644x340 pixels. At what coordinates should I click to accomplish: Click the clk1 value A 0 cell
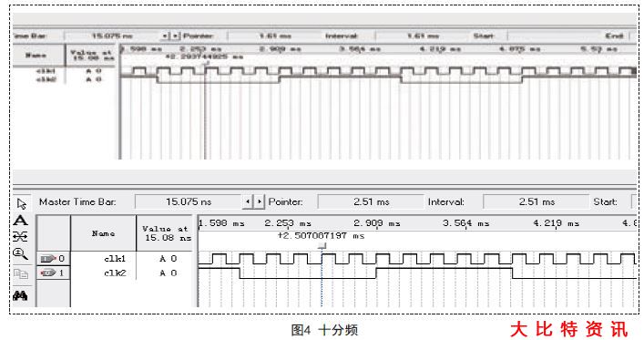168,259
